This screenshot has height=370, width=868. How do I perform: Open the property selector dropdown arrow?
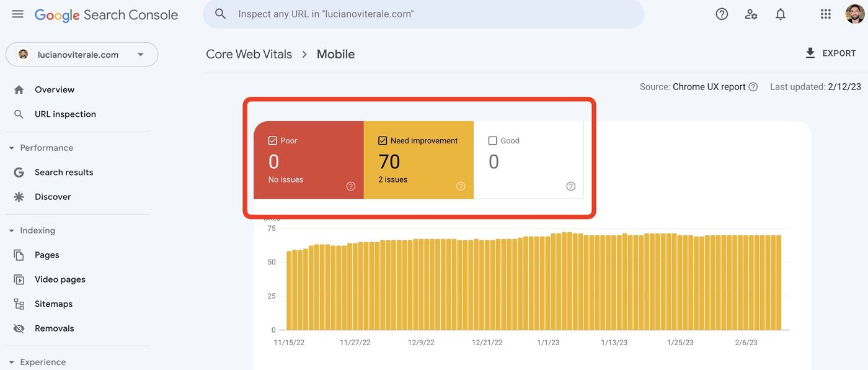tap(141, 55)
